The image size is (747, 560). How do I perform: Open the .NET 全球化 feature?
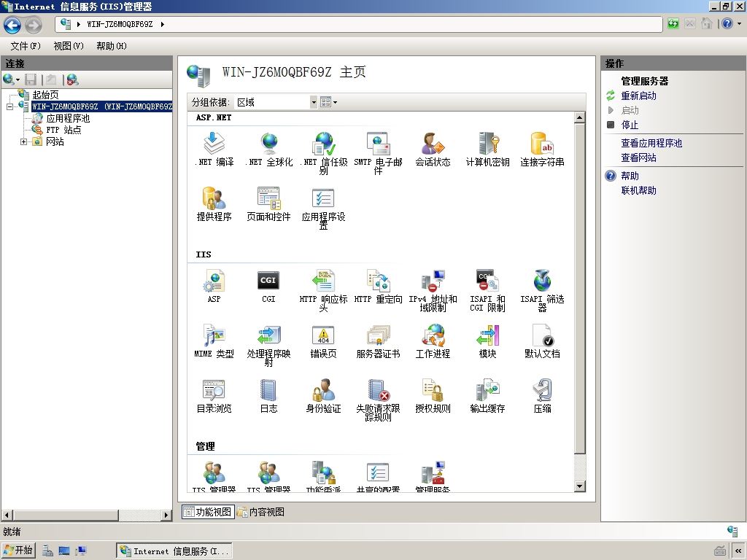tap(268, 149)
